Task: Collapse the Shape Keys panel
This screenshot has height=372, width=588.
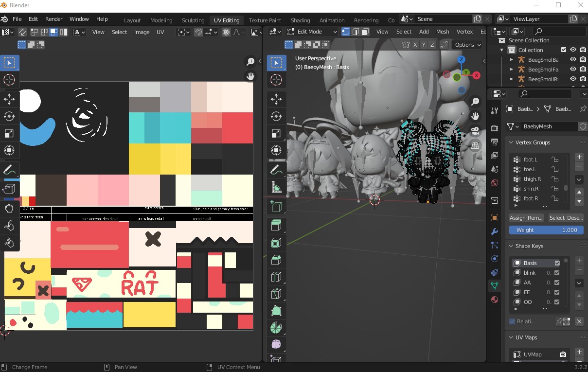Action: (511, 246)
